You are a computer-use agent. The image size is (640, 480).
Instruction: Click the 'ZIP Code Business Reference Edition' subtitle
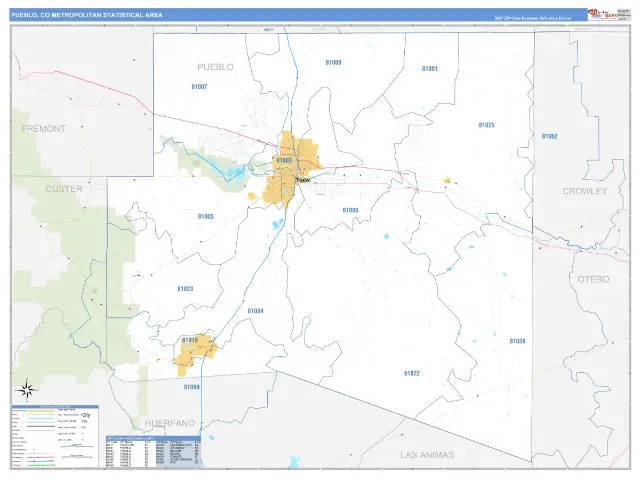[x=533, y=18]
